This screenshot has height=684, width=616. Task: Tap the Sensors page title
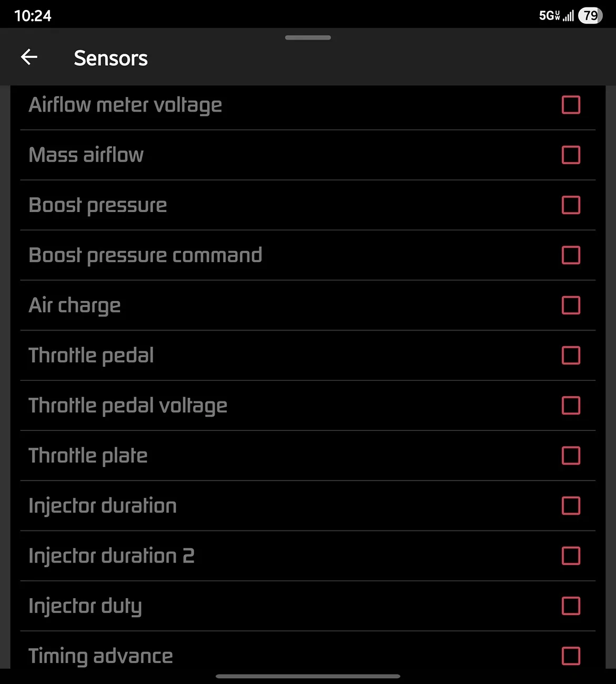coord(110,58)
